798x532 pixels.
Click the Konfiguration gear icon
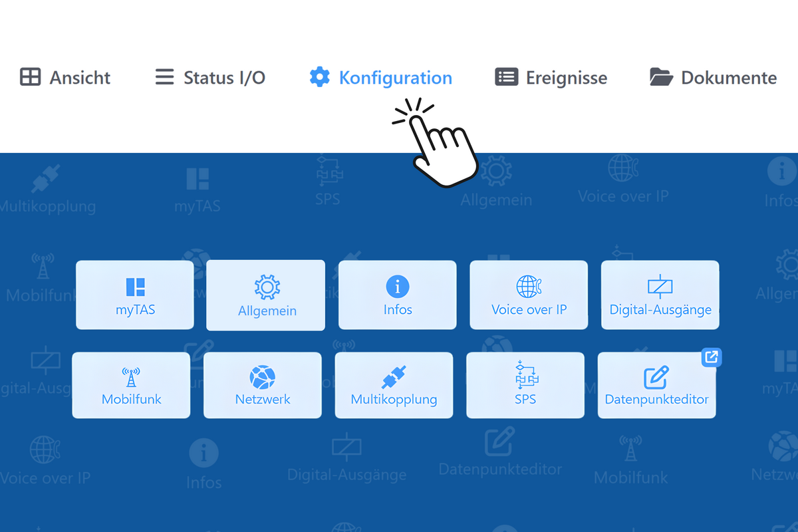(320, 77)
